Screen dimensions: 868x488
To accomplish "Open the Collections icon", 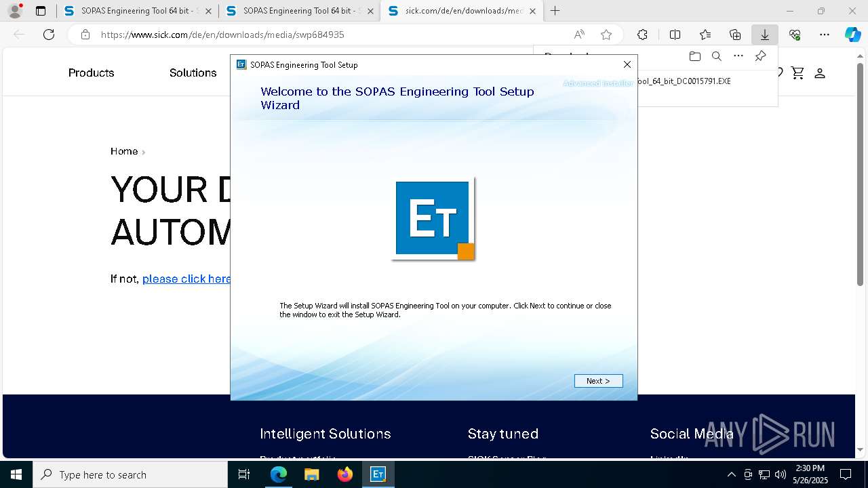I will [735, 35].
